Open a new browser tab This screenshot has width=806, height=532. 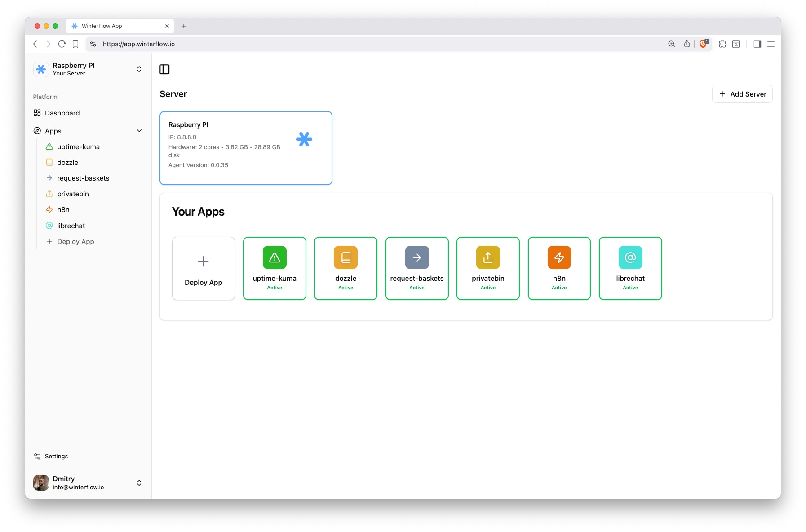click(x=184, y=26)
